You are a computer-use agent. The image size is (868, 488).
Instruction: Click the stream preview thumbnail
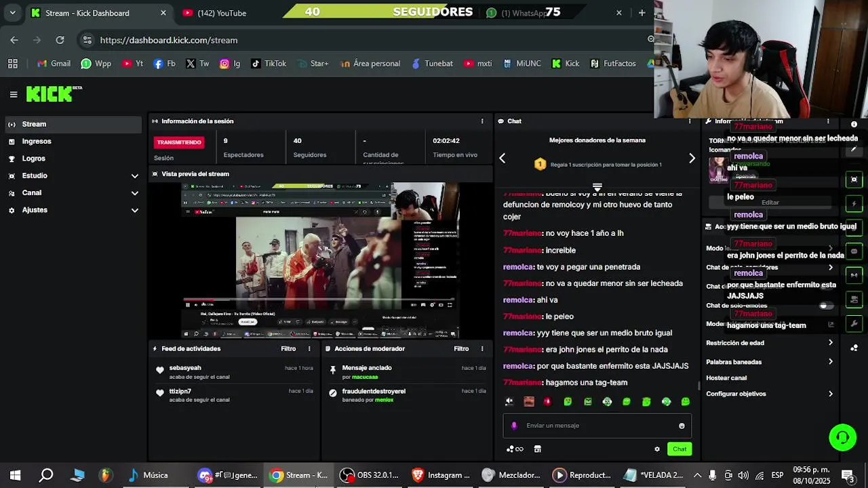[x=320, y=260]
